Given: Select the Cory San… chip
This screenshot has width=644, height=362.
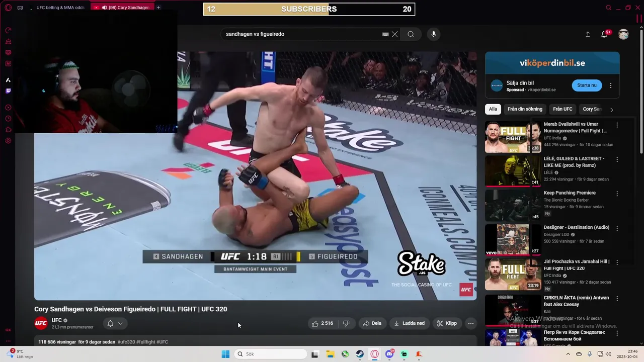Looking at the screenshot, I should coord(592,109).
